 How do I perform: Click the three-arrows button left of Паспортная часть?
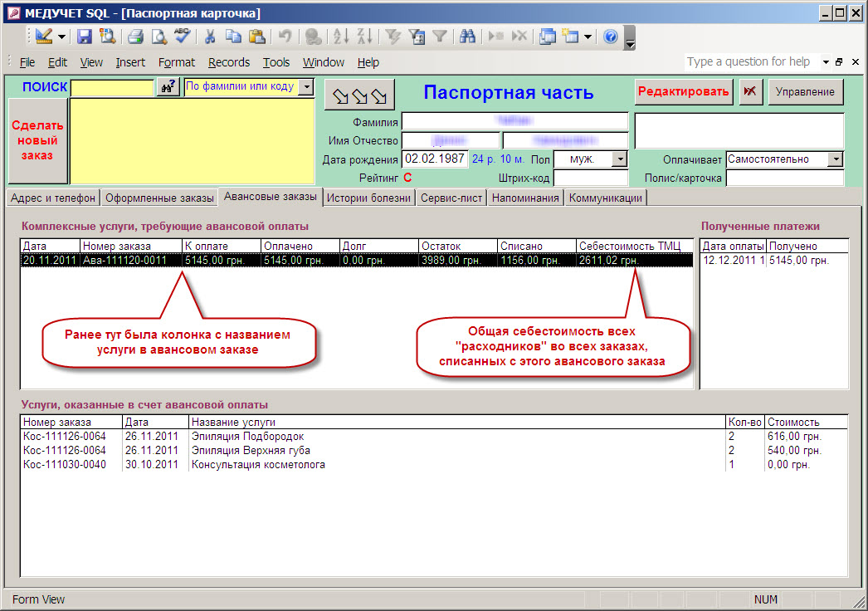point(359,95)
